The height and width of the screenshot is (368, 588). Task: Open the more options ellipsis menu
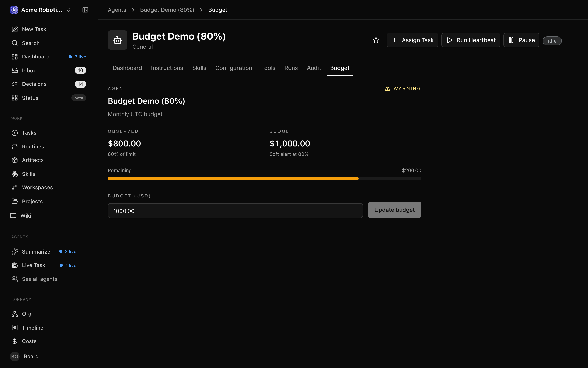pyautogui.click(x=570, y=40)
